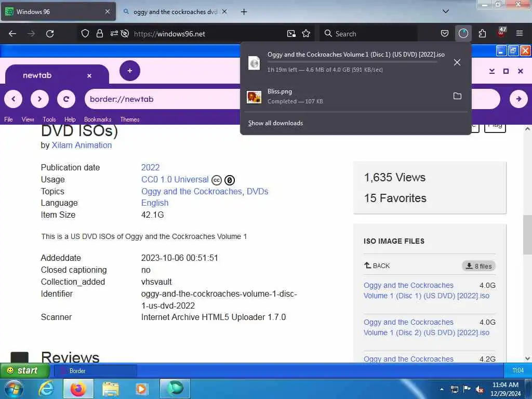Switch to Windows 96 Firefox tab
This screenshot has width=532, height=399.
point(58,12)
